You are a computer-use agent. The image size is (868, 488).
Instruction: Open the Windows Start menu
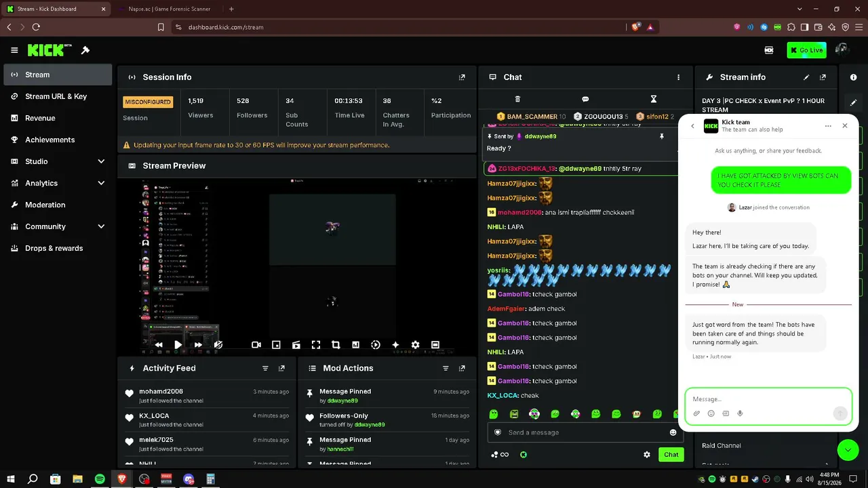[x=11, y=479]
